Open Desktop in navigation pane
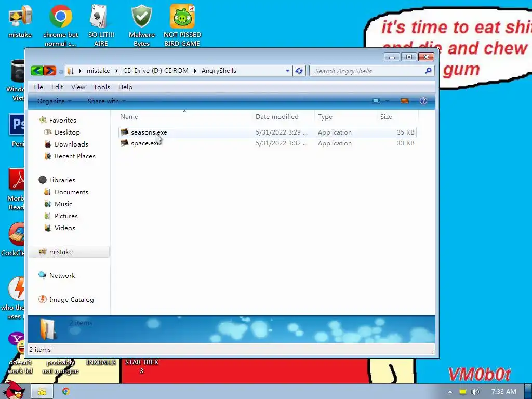The height and width of the screenshot is (399, 532). 67,132
